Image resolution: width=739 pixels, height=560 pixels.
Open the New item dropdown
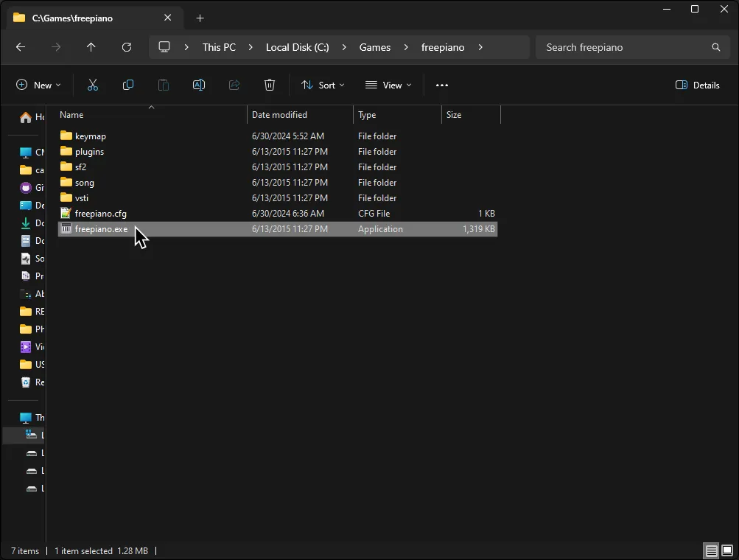(38, 85)
